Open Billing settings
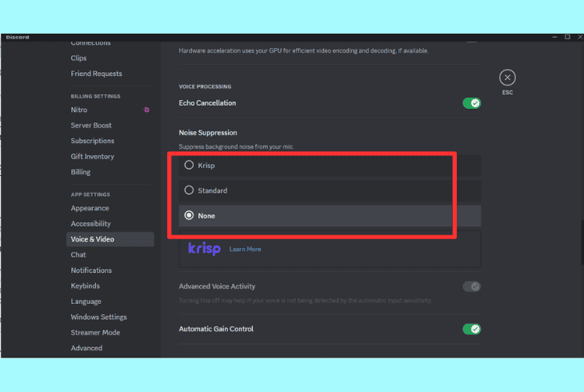584x392 pixels. [x=81, y=172]
